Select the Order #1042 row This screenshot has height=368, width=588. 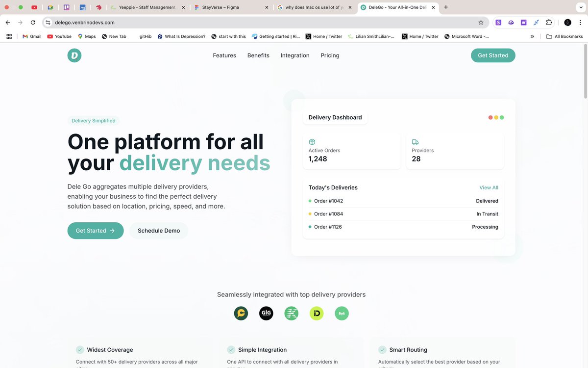403,201
